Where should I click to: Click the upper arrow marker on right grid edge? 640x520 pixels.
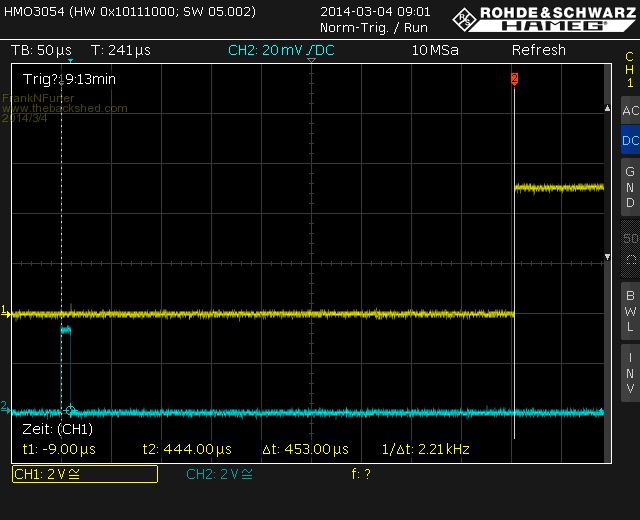click(607, 106)
